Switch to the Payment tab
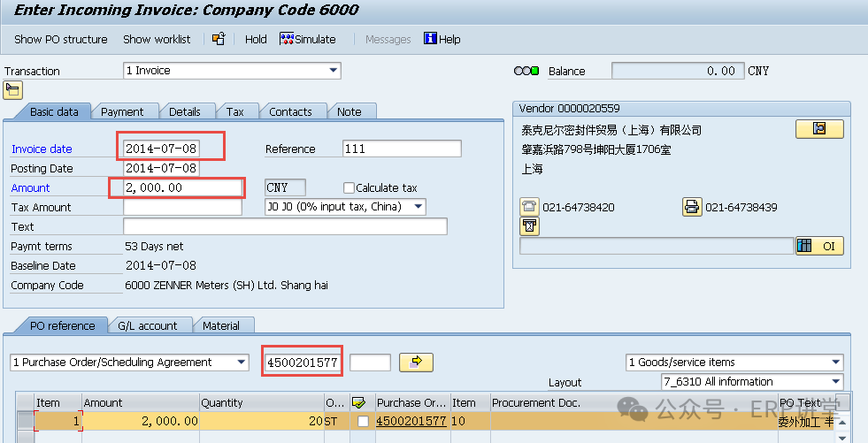The height and width of the screenshot is (443, 868). [x=122, y=111]
